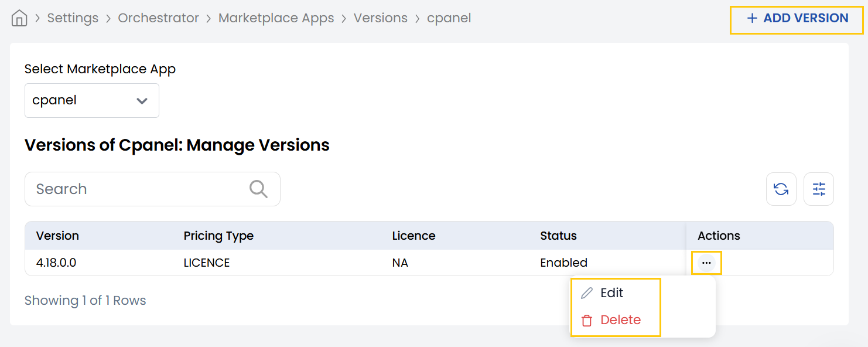
Task: Open the Orchestrator breadcrumb link
Action: click(158, 18)
